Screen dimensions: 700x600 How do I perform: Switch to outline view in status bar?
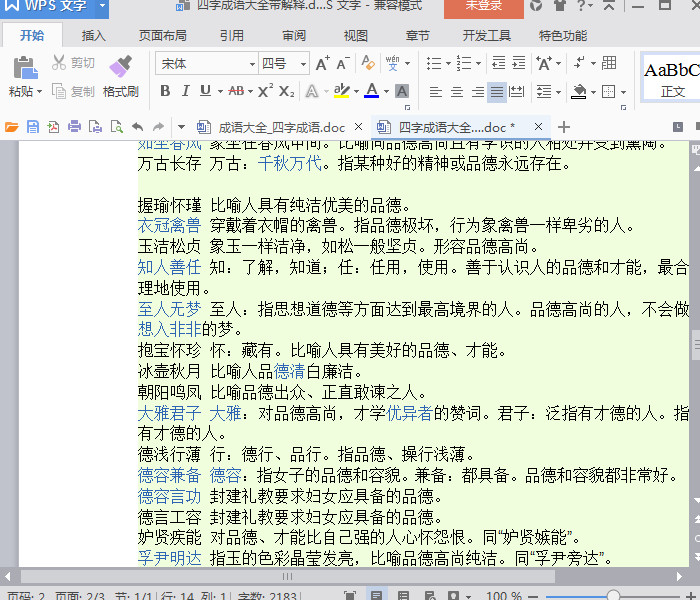tap(403, 595)
